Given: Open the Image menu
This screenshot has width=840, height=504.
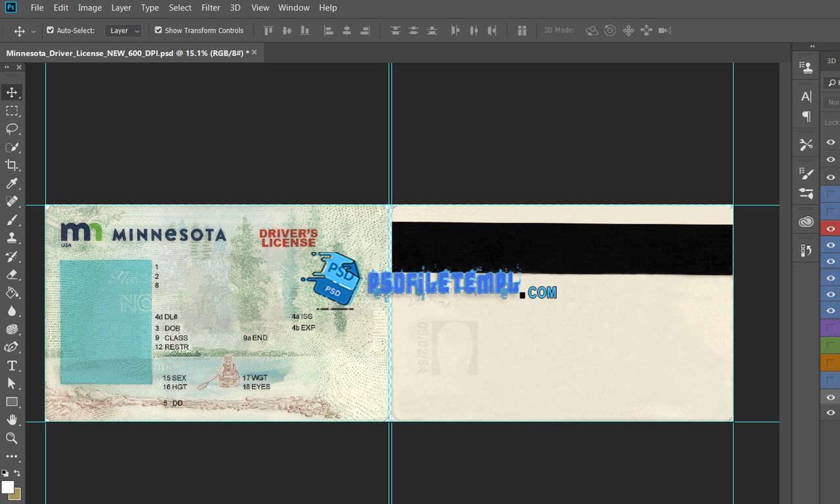Looking at the screenshot, I should tap(90, 8).
